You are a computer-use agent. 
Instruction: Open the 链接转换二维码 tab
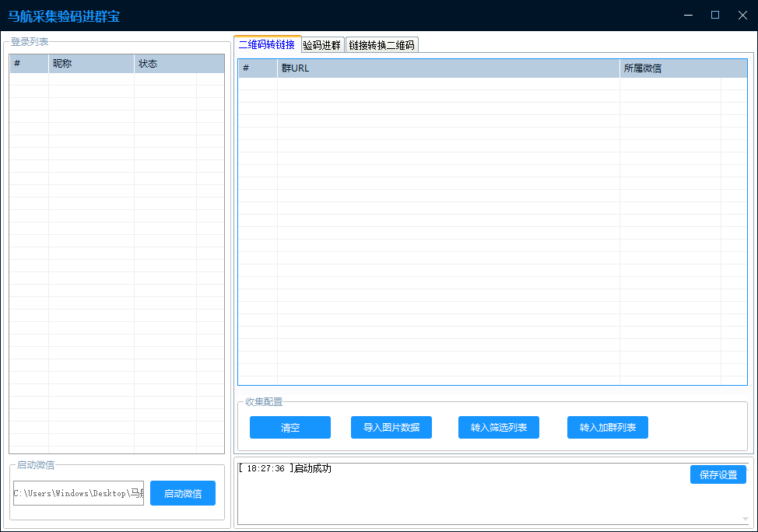click(x=382, y=45)
